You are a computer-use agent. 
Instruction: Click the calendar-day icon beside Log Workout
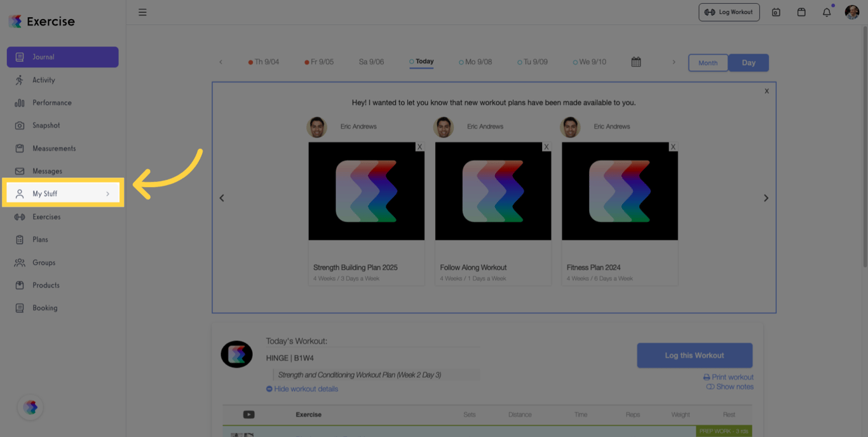[x=776, y=12]
